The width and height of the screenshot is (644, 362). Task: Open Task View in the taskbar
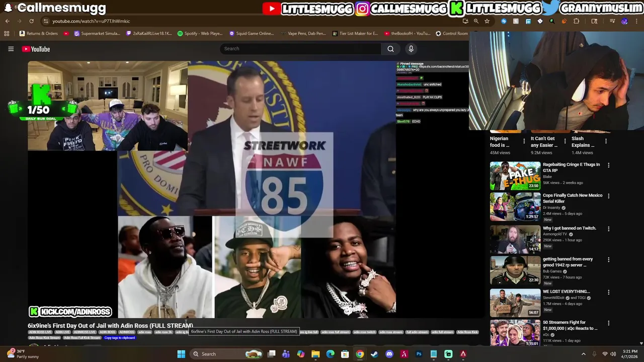(272, 354)
